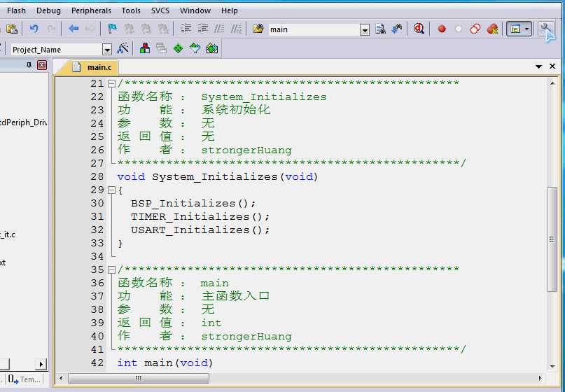
Task: Click the green diamond Run-Time Environment icon
Action: [x=179, y=48]
